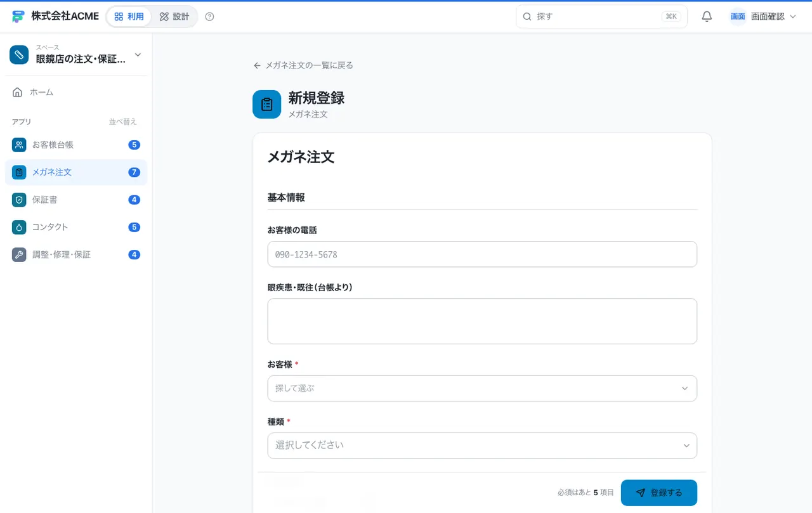
Task: Select メガネ注文 in the sidebar
Action: 76,172
